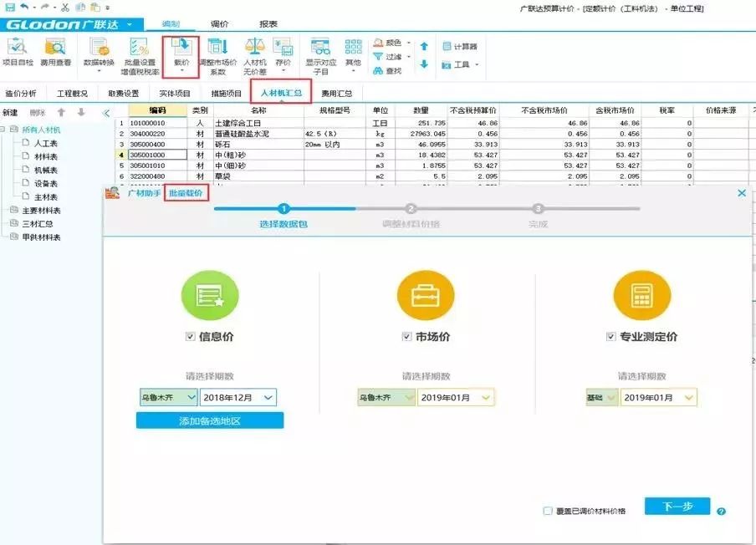Screen dimensions: 756x545
Task: Click the green 信息价 round icon
Action: click(x=210, y=295)
